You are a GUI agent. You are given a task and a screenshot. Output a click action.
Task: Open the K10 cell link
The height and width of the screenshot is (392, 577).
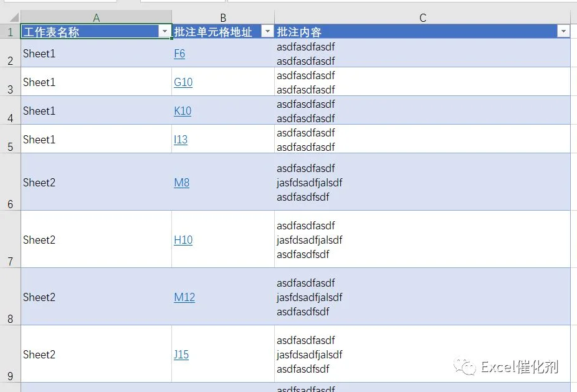(x=183, y=111)
